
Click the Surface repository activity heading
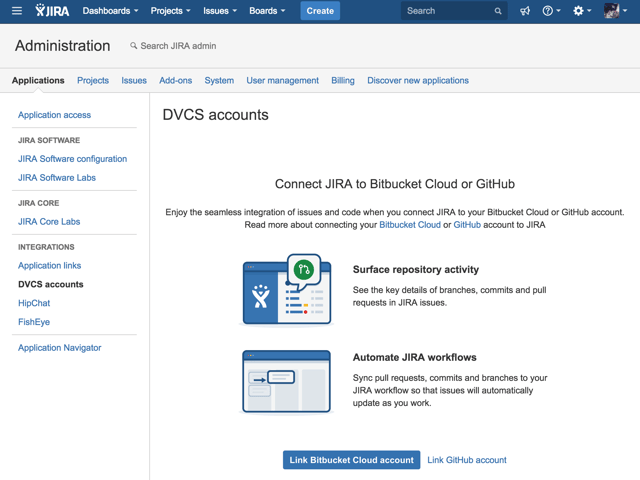point(416,269)
